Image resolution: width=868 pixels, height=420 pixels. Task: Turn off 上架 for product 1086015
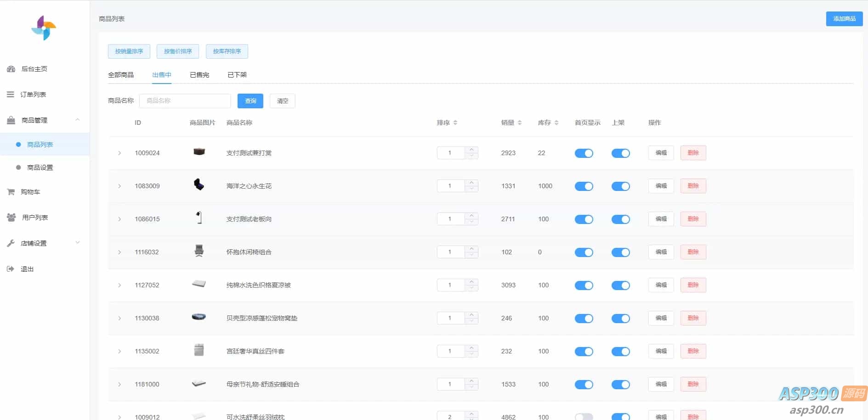click(x=621, y=219)
